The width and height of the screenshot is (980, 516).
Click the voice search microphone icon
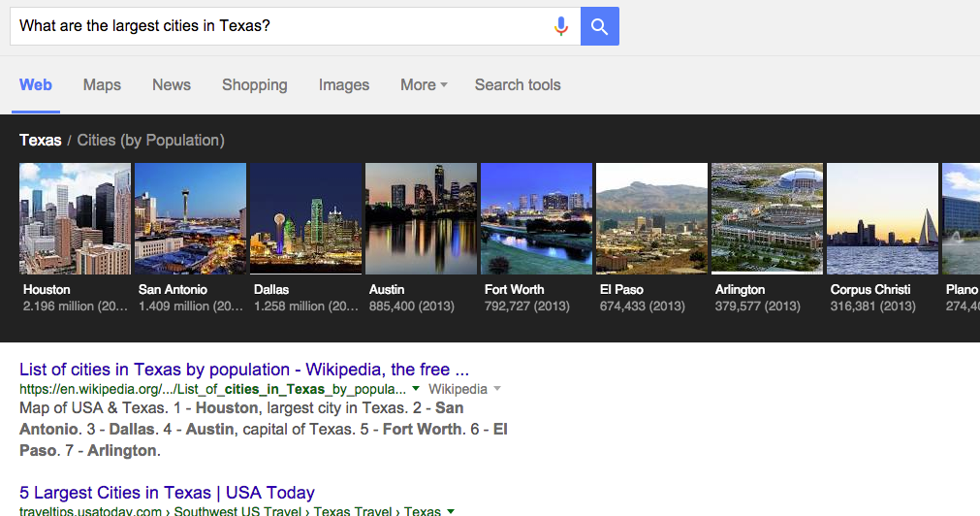(561, 26)
